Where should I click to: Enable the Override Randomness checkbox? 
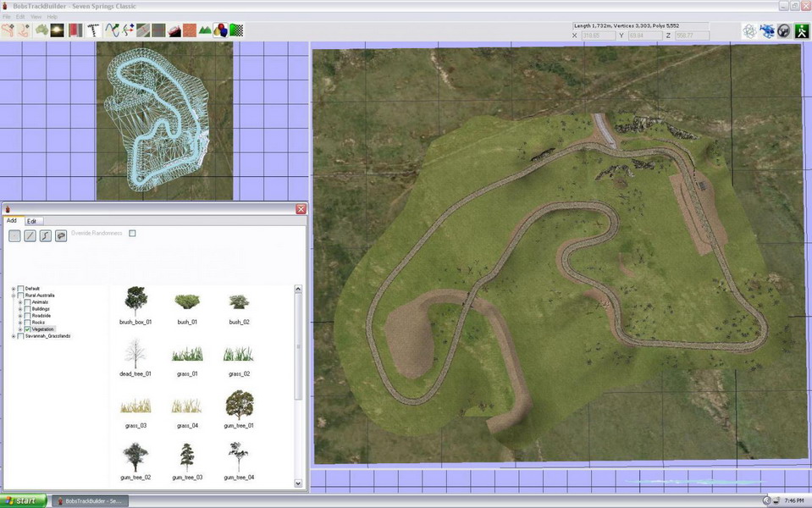[x=133, y=234]
